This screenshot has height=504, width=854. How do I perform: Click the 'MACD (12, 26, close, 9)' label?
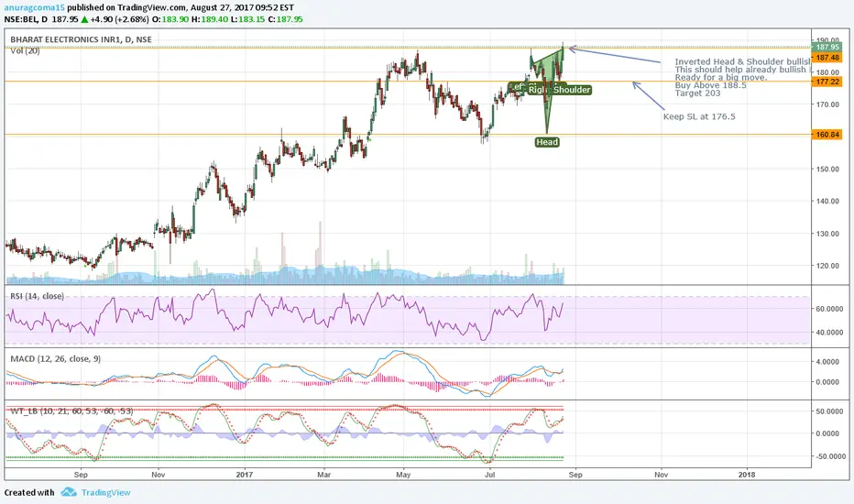(56, 358)
